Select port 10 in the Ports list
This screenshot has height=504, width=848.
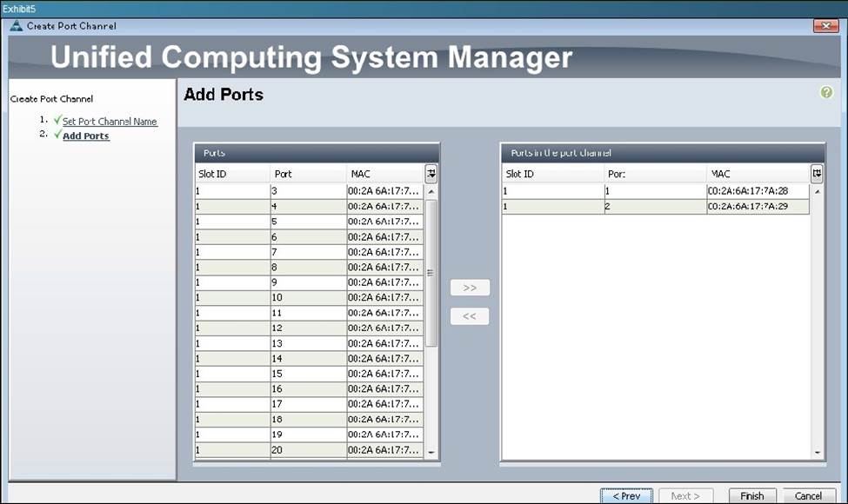pyautogui.click(x=310, y=297)
